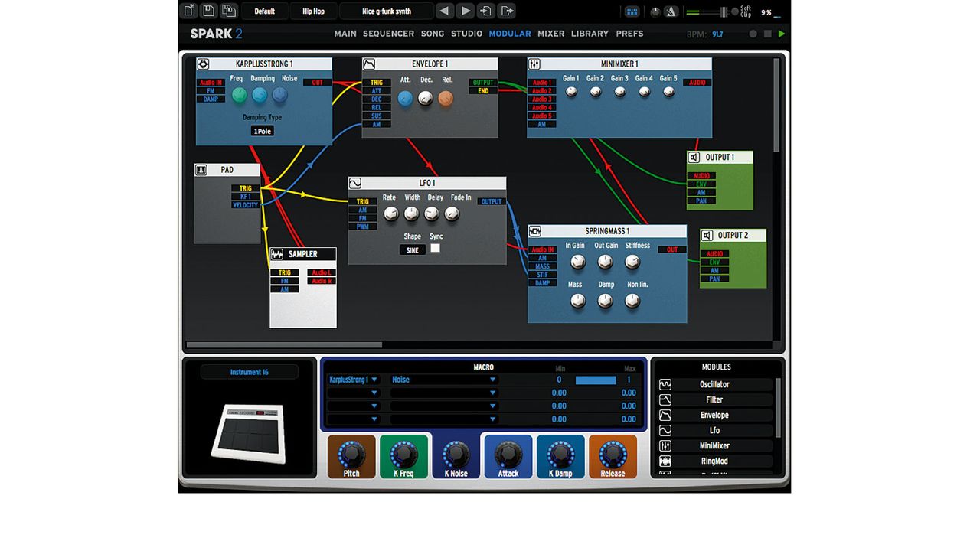Switch to the STUDIO tab
Image resolution: width=980 pixels, height=551 pixels.
pyautogui.click(x=466, y=34)
